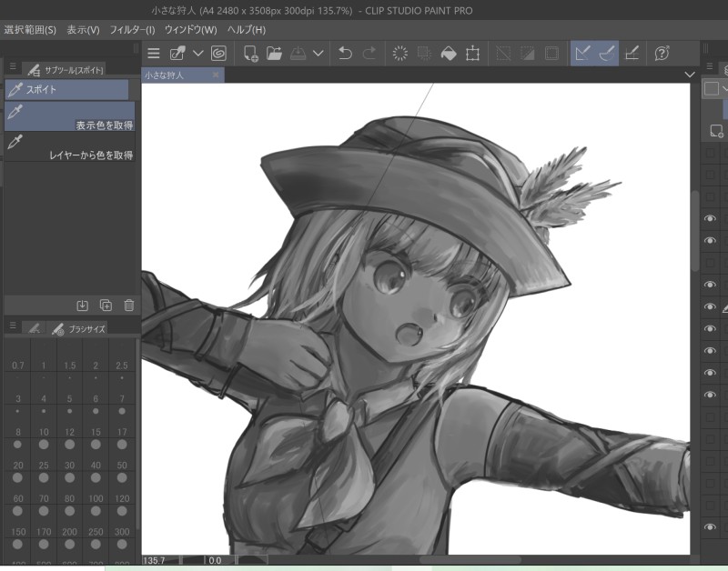The width and height of the screenshot is (728, 571).
Task: Click the Undo arrow in the command bar
Action: coord(345,54)
